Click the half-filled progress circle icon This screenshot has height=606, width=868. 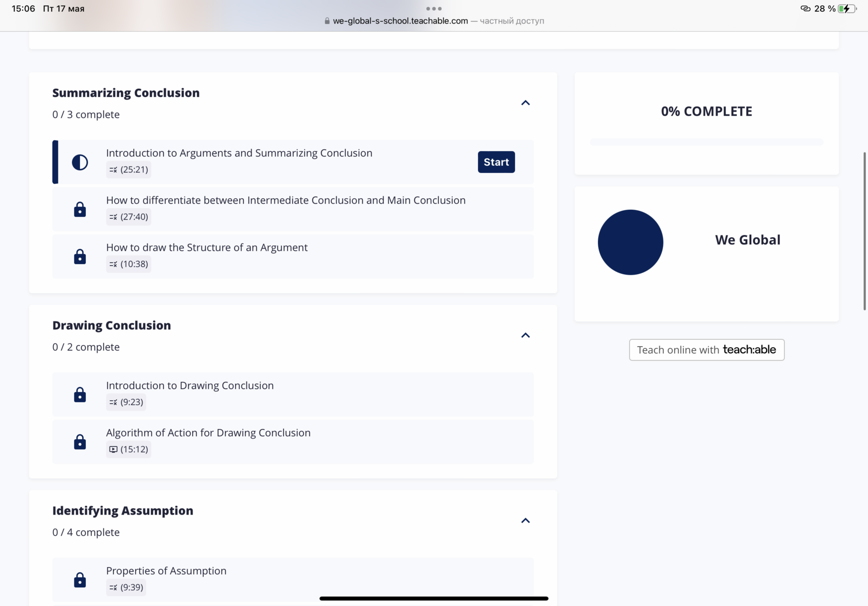pyautogui.click(x=80, y=162)
